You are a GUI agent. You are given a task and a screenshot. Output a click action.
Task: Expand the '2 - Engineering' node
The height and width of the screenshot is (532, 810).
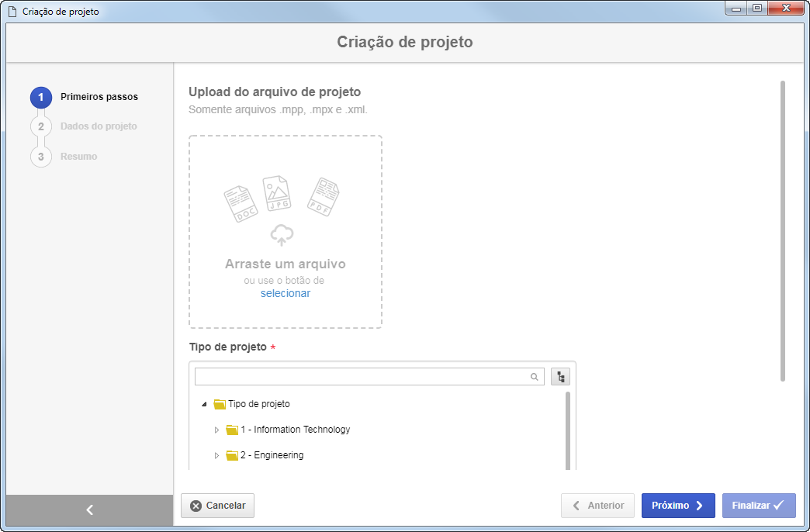click(x=217, y=455)
